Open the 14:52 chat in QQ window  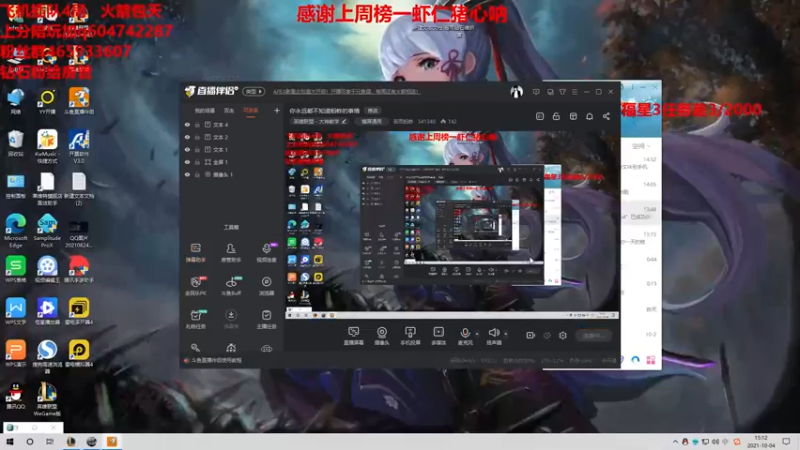pyautogui.click(x=641, y=163)
